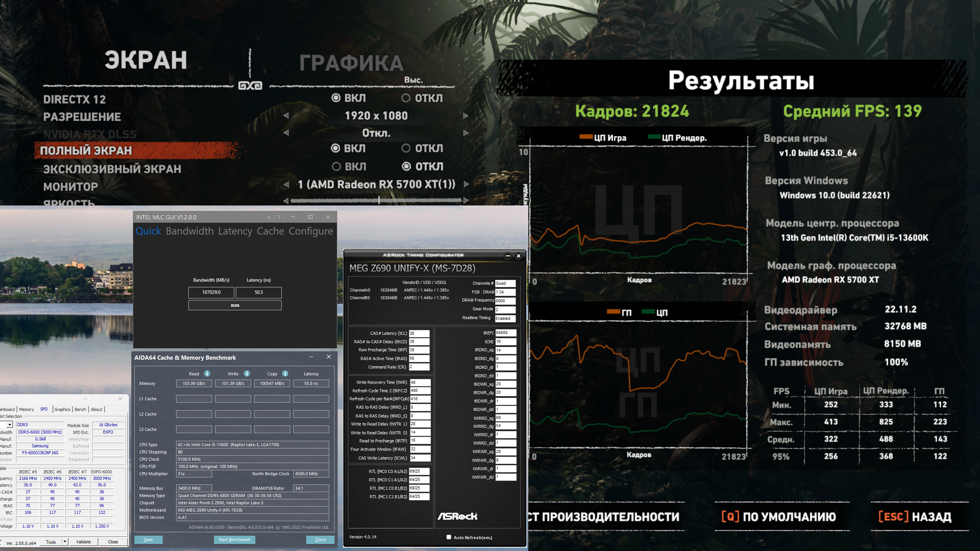Click Bandwidth result box 107029.0 in MLC
The height and width of the screenshot is (551, 980).
[x=211, y=292]
